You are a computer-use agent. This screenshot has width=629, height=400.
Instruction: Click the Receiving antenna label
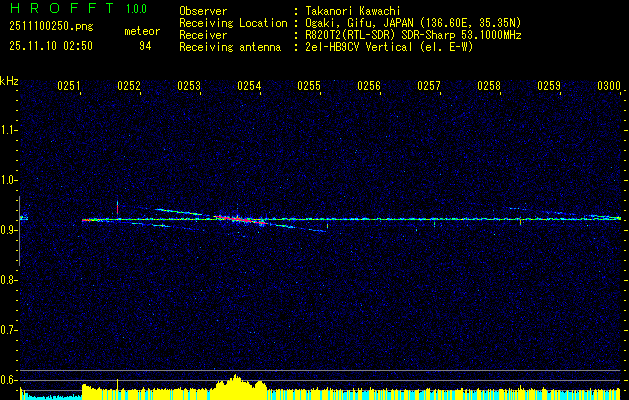point(230,47)
